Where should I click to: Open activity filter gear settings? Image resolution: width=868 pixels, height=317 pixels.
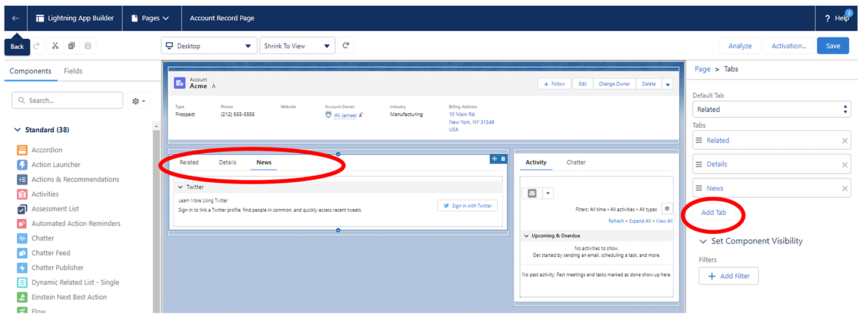(667, 209)
